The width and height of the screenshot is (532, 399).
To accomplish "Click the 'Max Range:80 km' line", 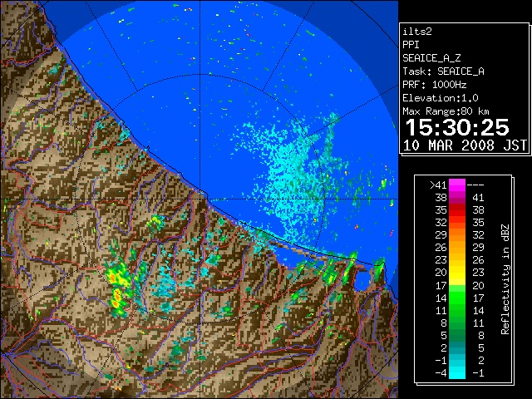I will [x=446, y=111].
